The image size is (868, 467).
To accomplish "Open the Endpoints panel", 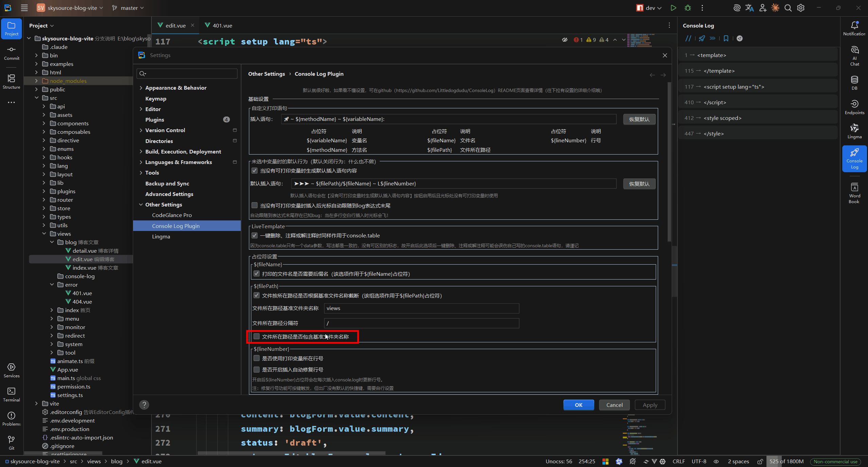I will (x=854, y=107).
